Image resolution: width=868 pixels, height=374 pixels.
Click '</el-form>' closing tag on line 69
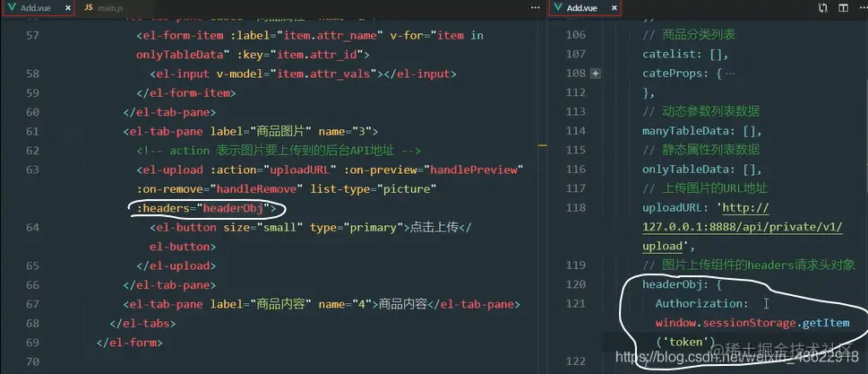pos(130,343)
